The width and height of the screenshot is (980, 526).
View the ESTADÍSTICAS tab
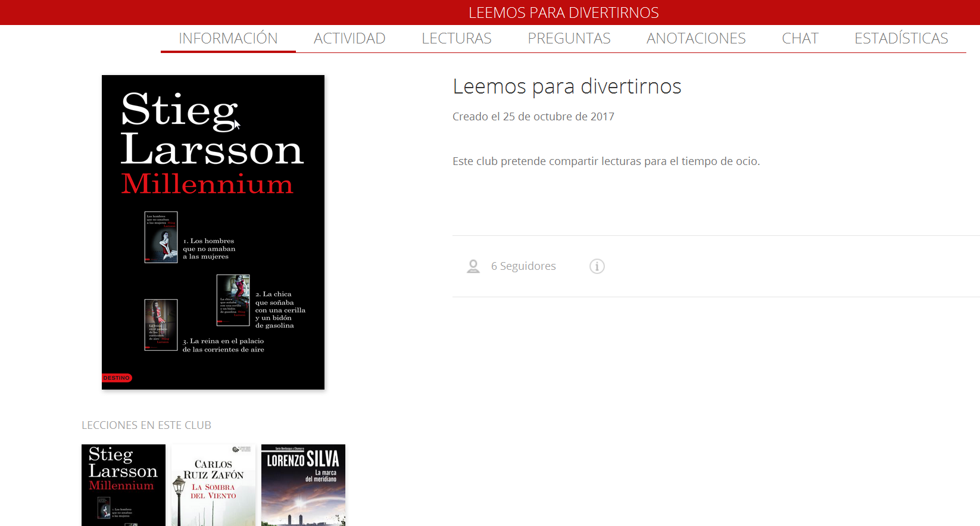pyautogui.click(x=901, y=39)
